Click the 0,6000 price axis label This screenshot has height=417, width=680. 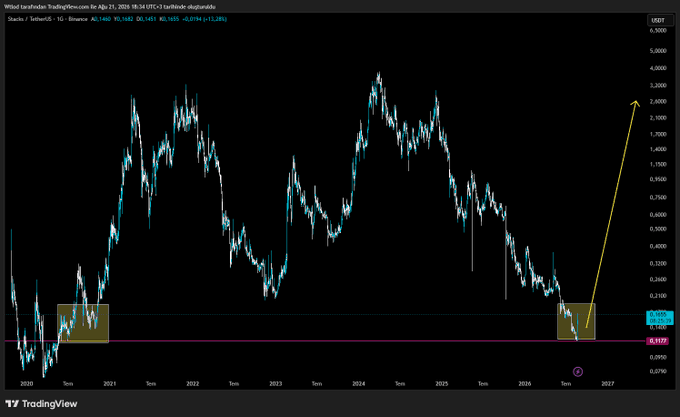click(x=658, y=215)
